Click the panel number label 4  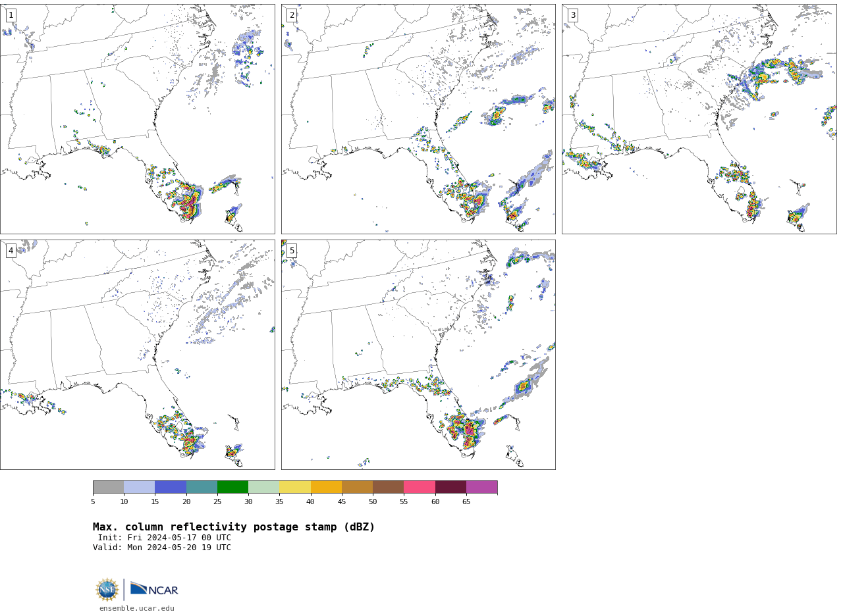click(11, 251)
